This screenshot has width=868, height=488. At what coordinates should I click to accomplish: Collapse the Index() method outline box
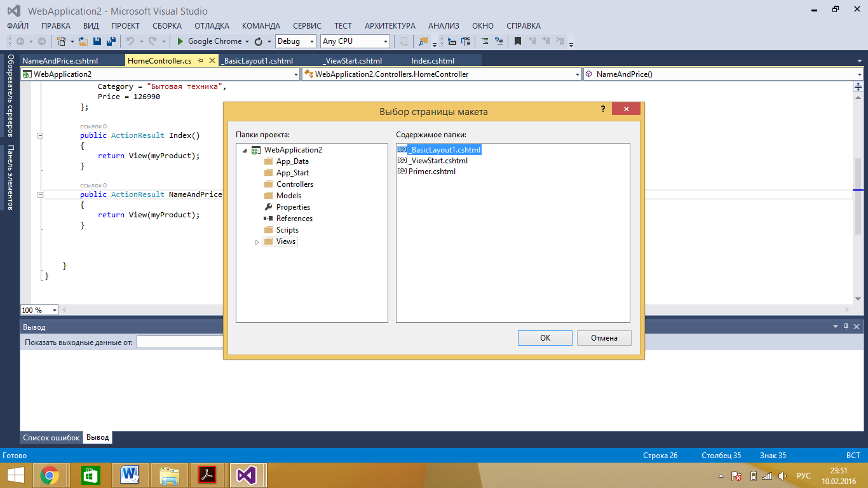[40, 135]
